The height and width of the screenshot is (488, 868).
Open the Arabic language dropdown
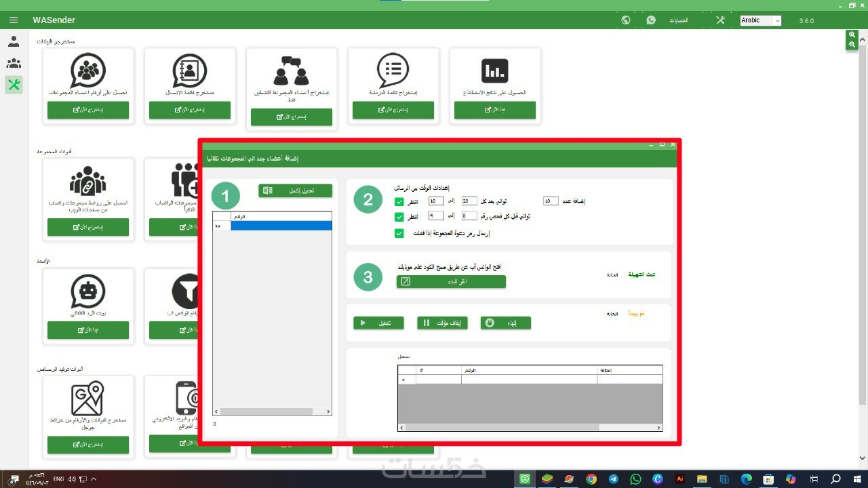760,20
